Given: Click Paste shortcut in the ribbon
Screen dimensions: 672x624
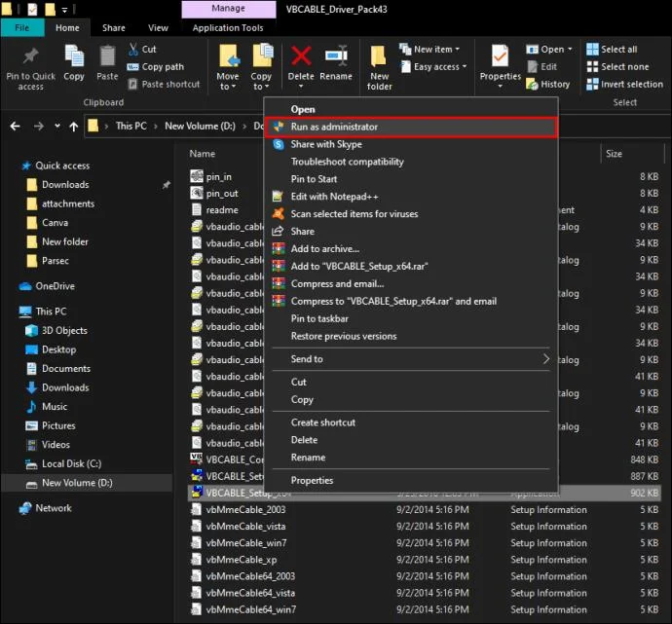Looking at the screenshot, I should click(165, 85).
